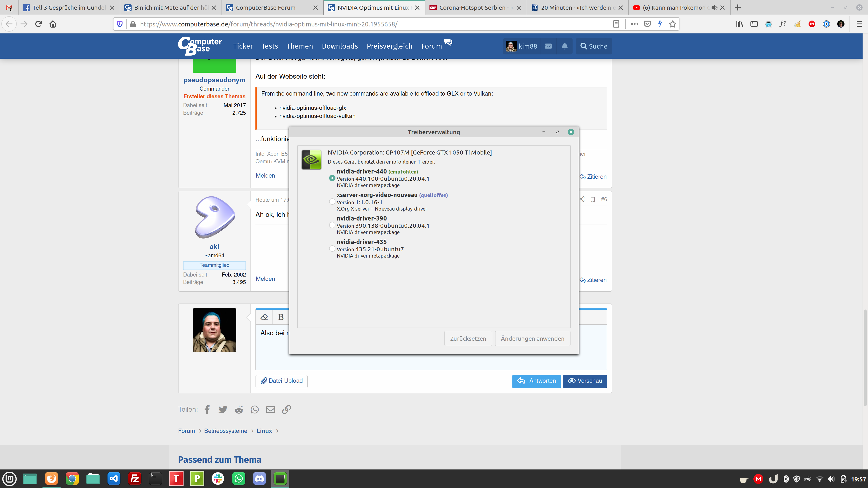Share the thread on Twitter

click(223, 410)
